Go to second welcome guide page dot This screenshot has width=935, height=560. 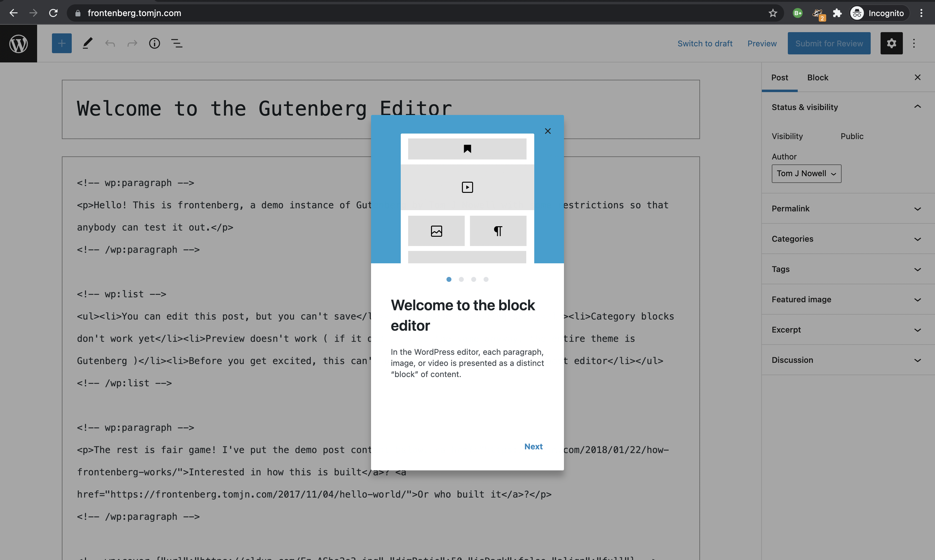click(461, 279)
